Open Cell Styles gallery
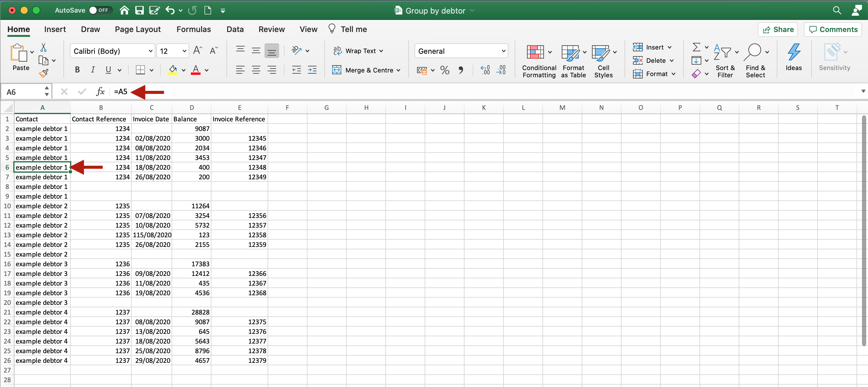The image size is (868, 387). pyautogui.click(x=603, y=62)
